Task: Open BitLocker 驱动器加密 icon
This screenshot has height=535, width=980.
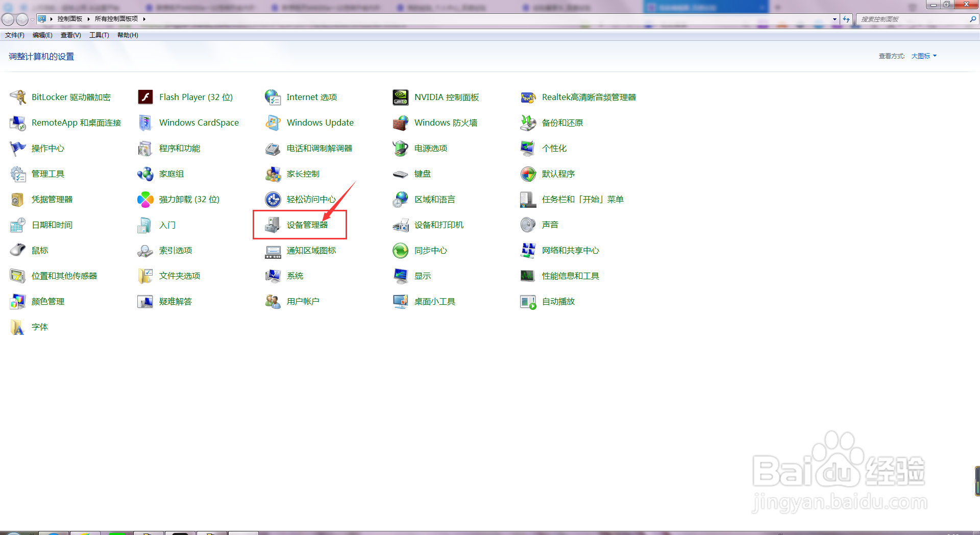Action: click(18, 97)
